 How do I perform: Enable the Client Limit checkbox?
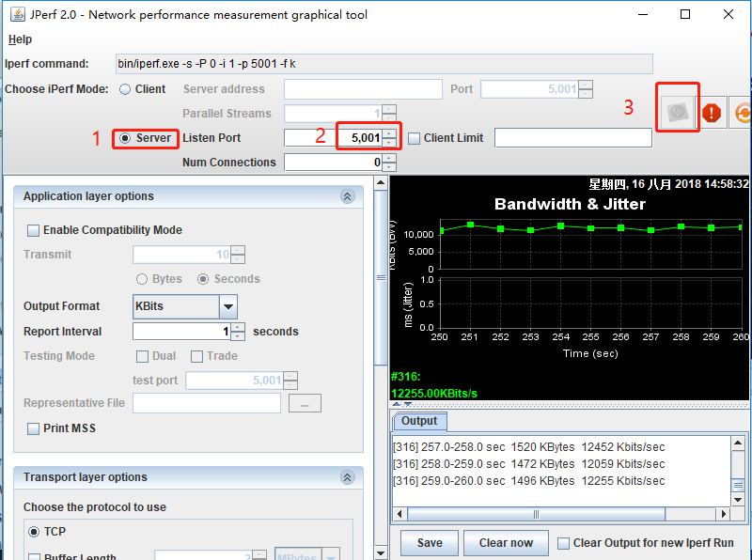415,138
